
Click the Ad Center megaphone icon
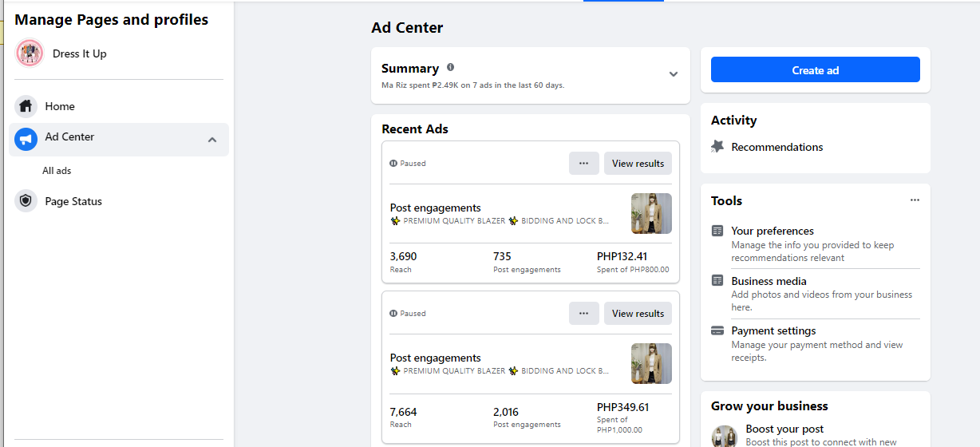click(26, 140)
